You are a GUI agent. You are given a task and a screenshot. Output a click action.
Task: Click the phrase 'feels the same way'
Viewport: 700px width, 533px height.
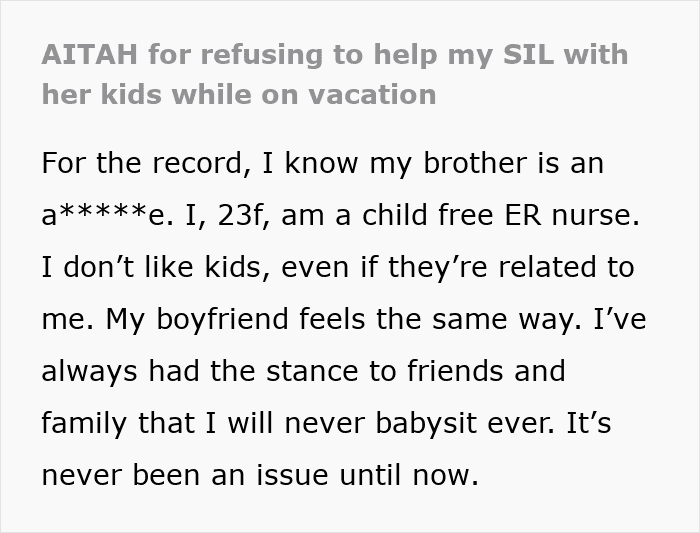point(441,320)
